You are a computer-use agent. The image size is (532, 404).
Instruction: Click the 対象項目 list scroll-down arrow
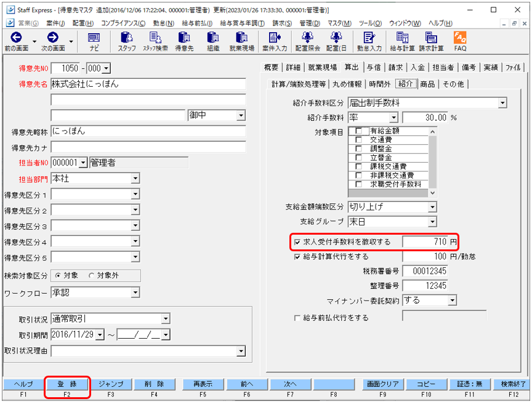pyautogui.click(x=432, y=193)
